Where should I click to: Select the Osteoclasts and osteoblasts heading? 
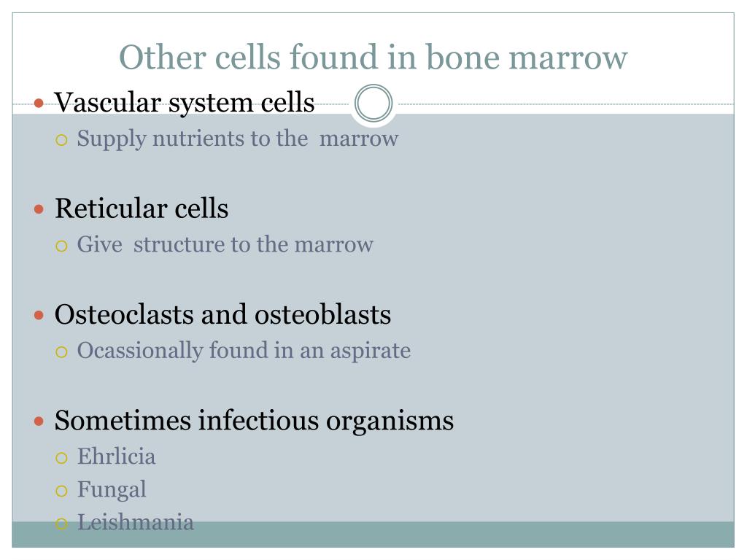click(x=223, y=314)
